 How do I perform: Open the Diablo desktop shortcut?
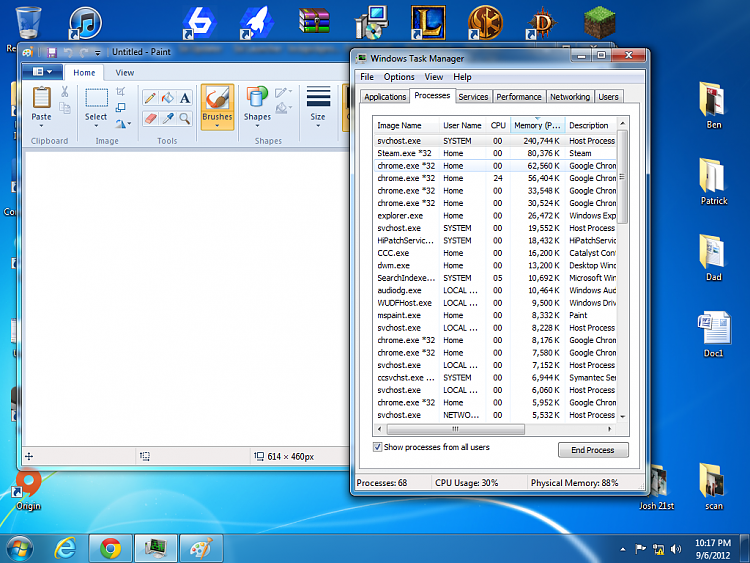click(x=542, y=23)
